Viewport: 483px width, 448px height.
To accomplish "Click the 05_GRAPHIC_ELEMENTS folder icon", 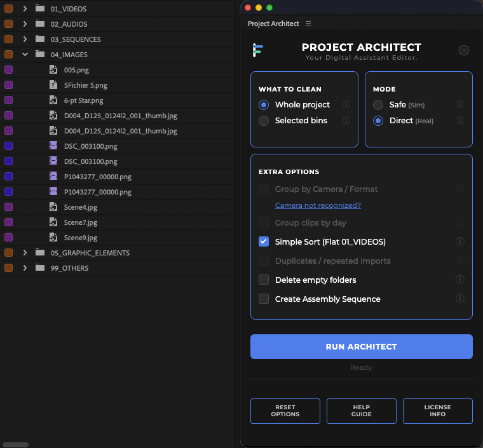I will 40,253.
